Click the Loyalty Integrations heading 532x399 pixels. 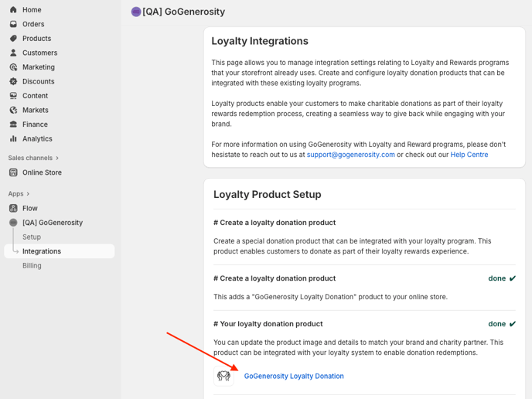point(260,41)
